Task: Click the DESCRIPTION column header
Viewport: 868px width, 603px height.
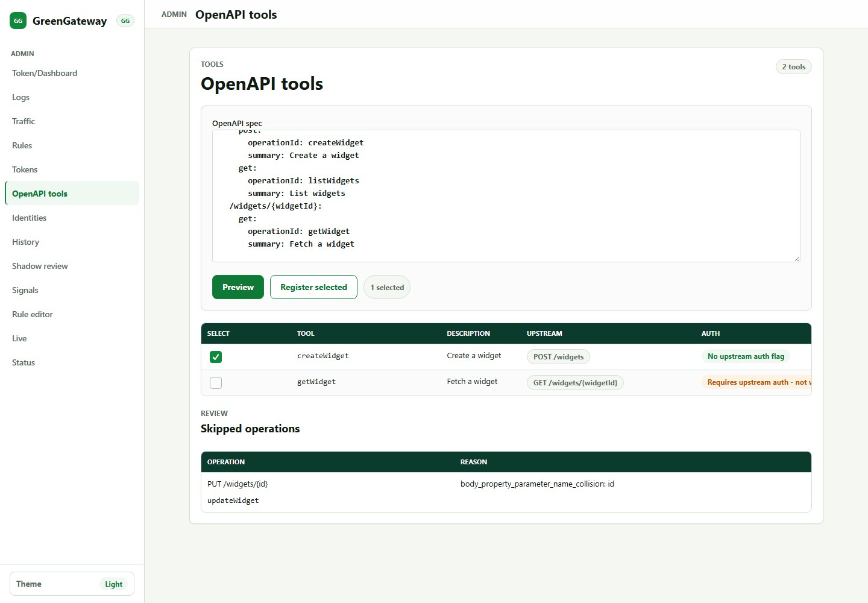Action: [x=468, y=333]
